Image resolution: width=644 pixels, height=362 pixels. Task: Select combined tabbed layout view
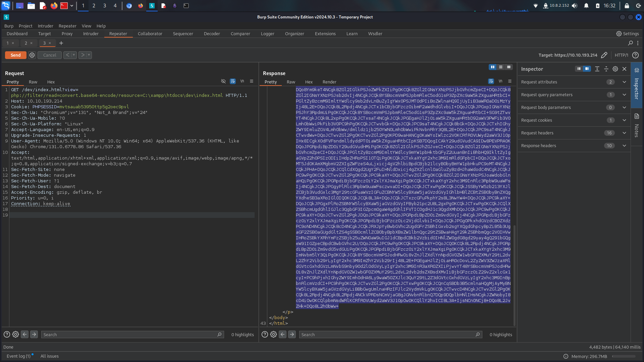[x=509, y=67]
